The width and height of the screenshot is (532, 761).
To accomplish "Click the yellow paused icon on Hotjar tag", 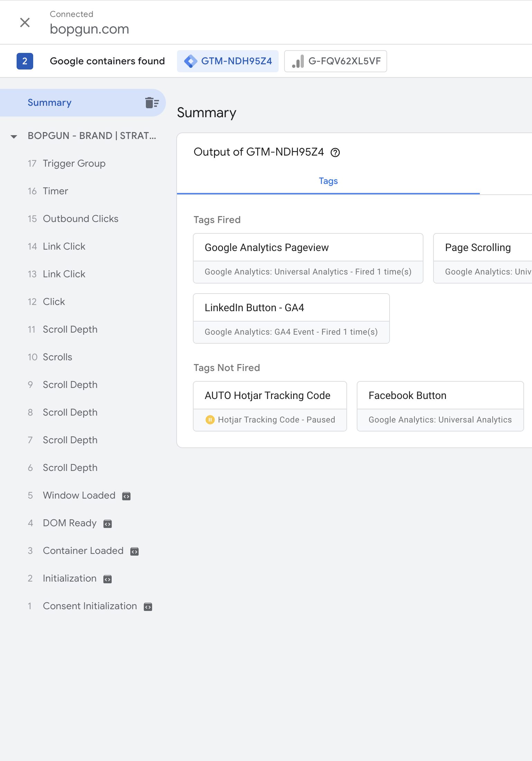I will (210, 420).
